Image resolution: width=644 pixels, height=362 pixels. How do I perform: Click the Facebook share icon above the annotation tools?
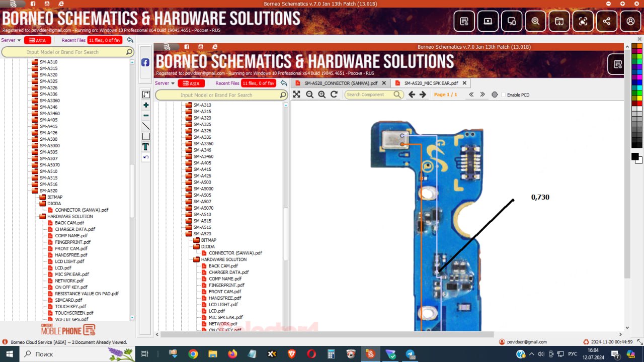pyautogui.click(x=145, y=62)
